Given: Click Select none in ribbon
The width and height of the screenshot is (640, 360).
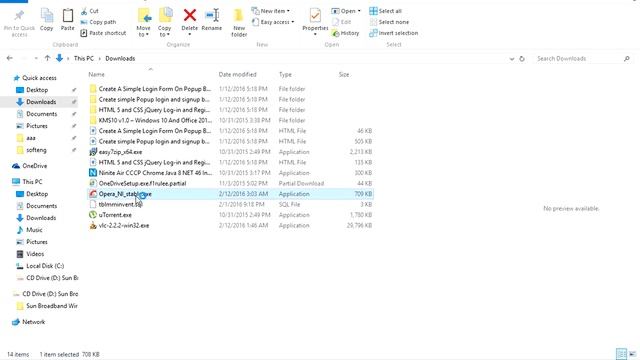Looking at the screenshot, I should click(389, 22).
